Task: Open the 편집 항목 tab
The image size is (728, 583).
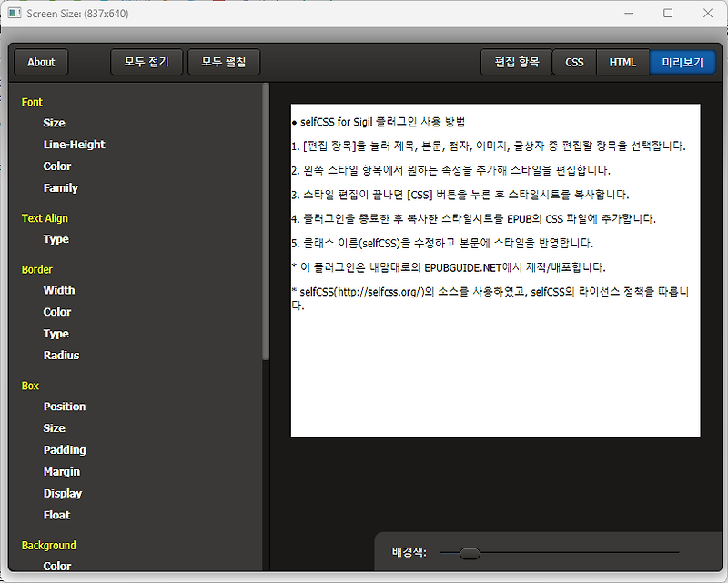Action: pos(519,62)
